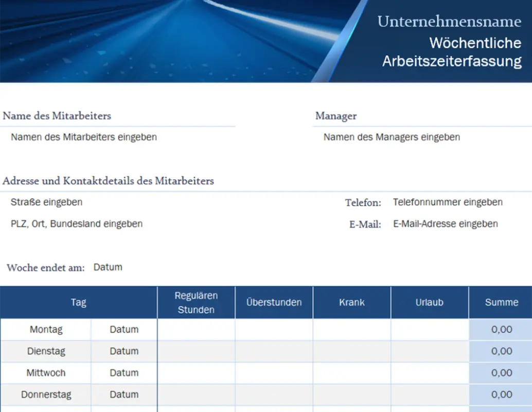Image resolution: width=532 pixels, height=412 pixels.
Task: Click the 'Regulären Stunden' column header
Action: click(x=196, y=302)
